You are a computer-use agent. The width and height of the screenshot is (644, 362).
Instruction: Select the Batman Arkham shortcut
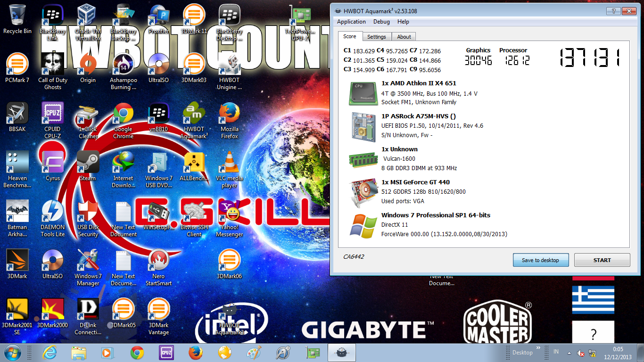coord(17,218)
